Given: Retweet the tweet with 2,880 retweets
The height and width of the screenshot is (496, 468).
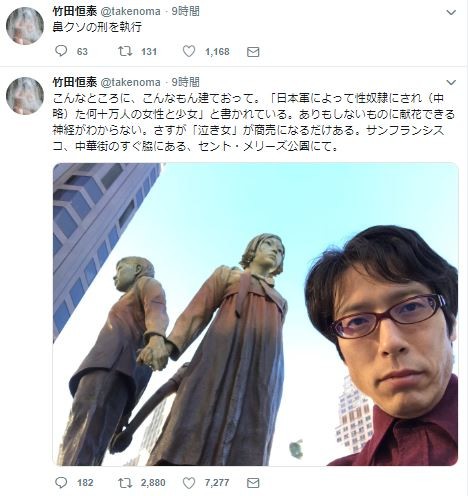Looking at the screenshot, I should click(x=125, y=482).
